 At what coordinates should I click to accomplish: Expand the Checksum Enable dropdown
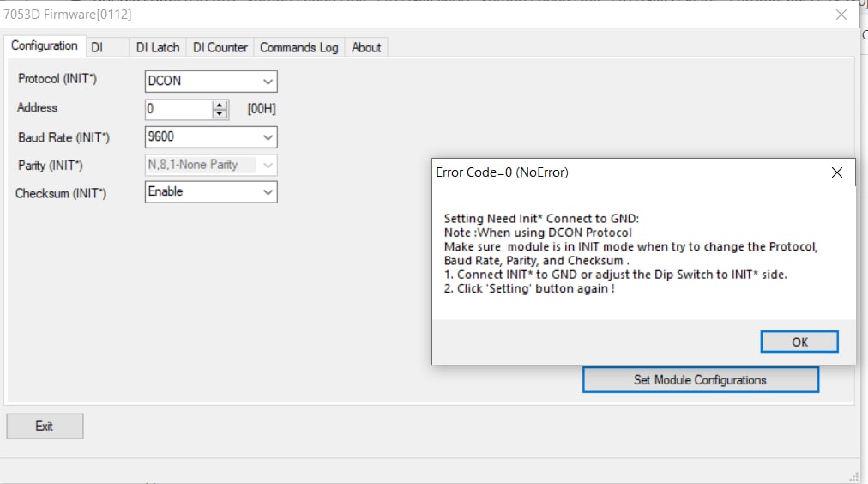[x=211, y=192]
